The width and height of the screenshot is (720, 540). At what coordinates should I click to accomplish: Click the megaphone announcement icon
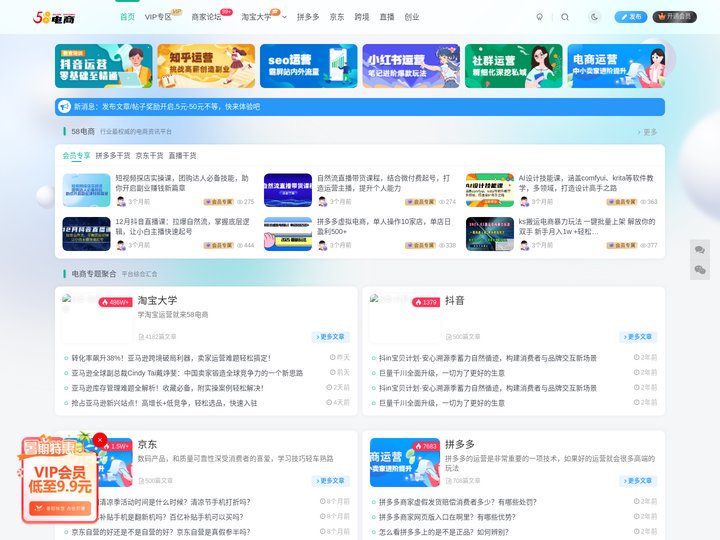coord(64,107)
